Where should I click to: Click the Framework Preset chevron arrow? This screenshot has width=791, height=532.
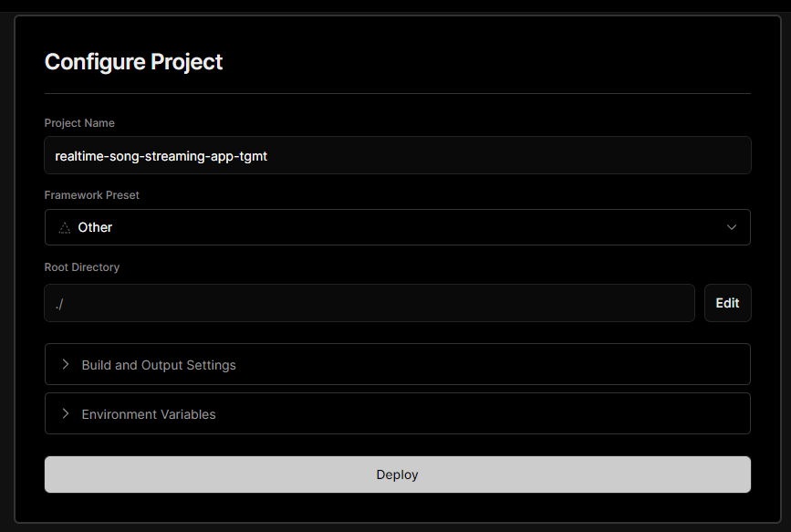pos(732,227)
